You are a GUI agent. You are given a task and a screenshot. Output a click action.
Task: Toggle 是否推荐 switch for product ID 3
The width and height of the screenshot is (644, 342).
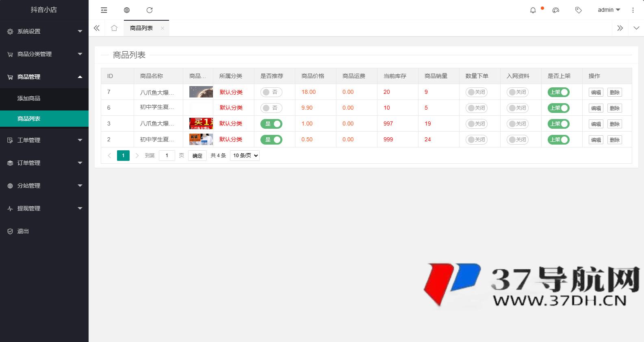click(x=271, y=124)
